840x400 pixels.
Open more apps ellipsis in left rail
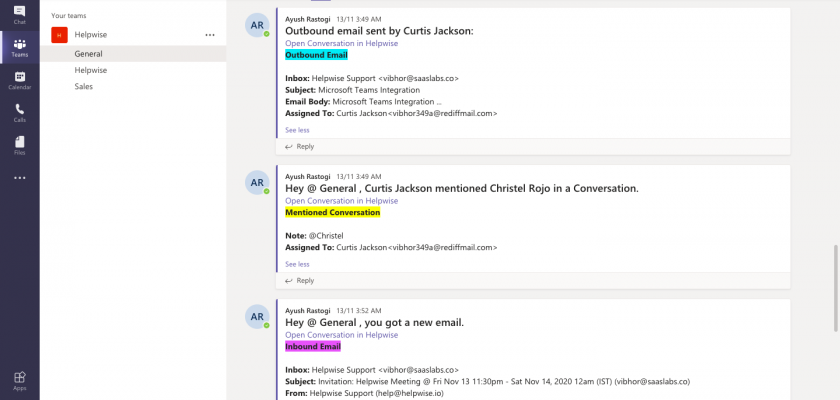(19, 178)
